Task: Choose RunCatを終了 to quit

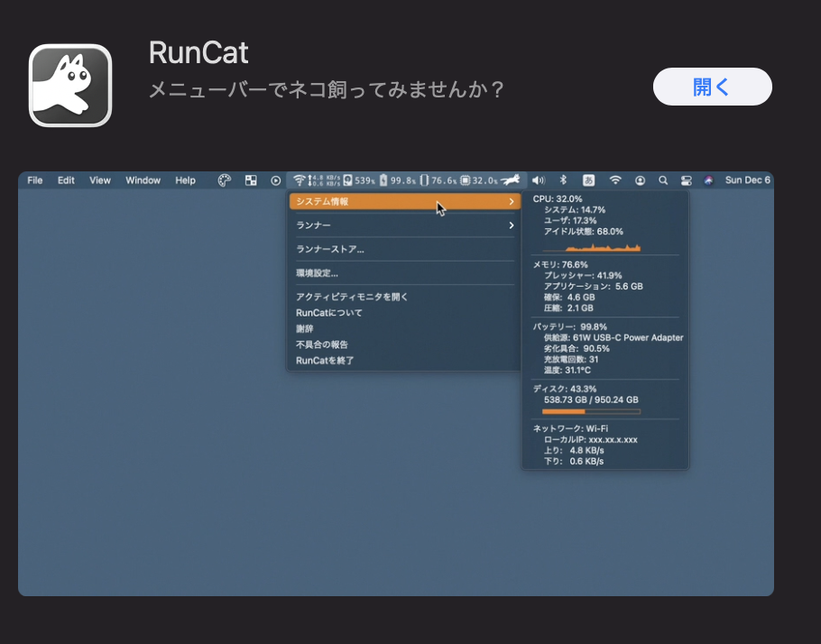Action: pyautogui.click(x=405, y=361)
